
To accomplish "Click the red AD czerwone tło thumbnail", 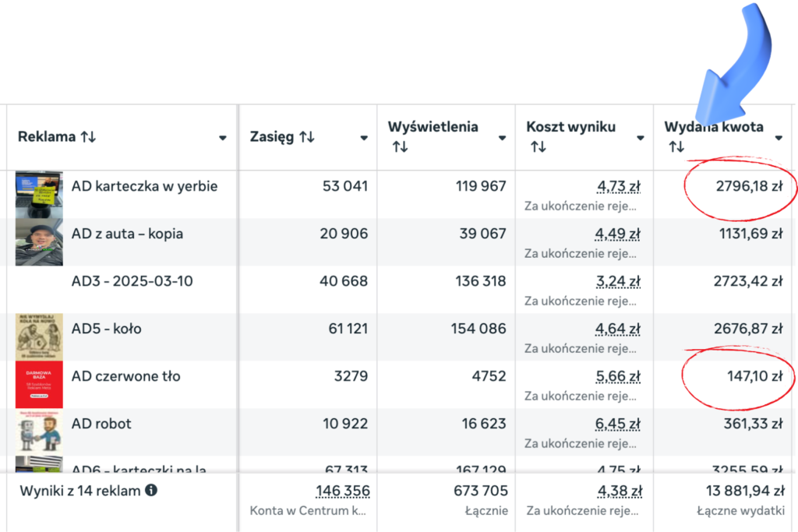I will [39, 384].
